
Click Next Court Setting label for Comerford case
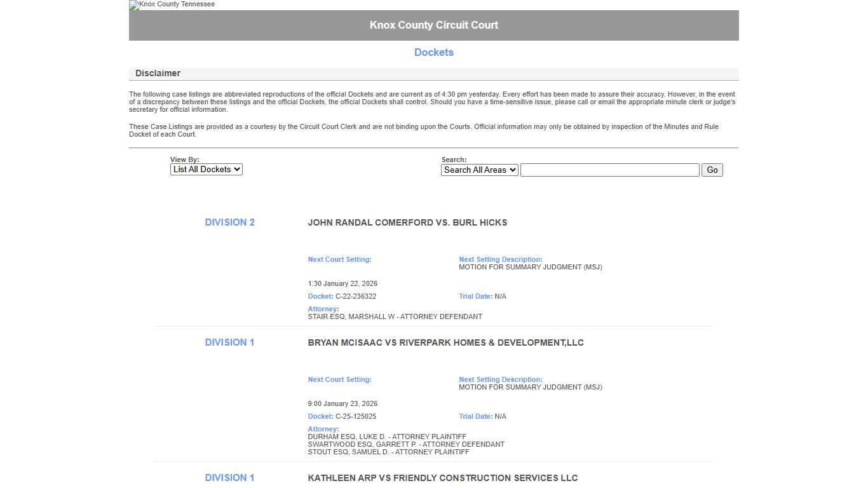pos(339,259)
